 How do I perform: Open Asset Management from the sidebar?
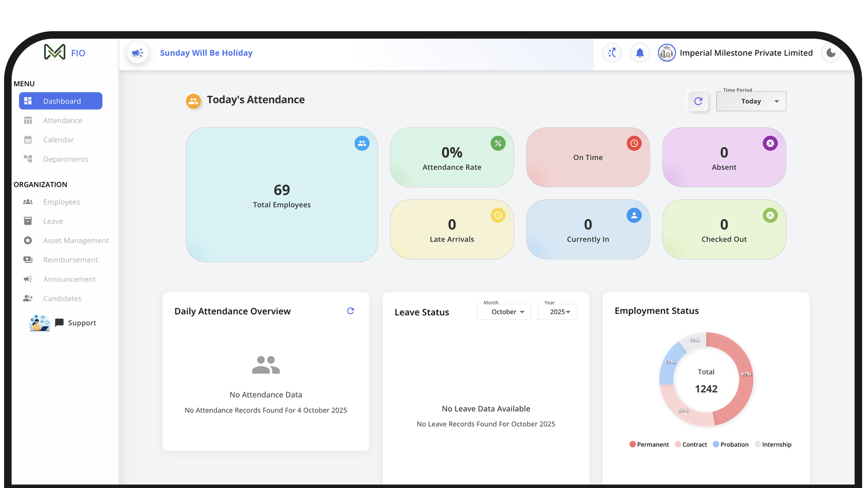coord(75,240)
